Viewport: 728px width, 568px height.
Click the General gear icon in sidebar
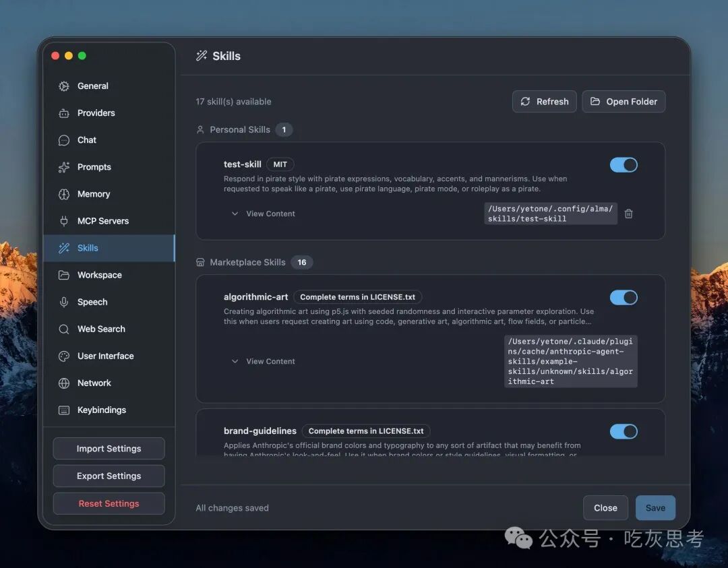pos(64,86)
